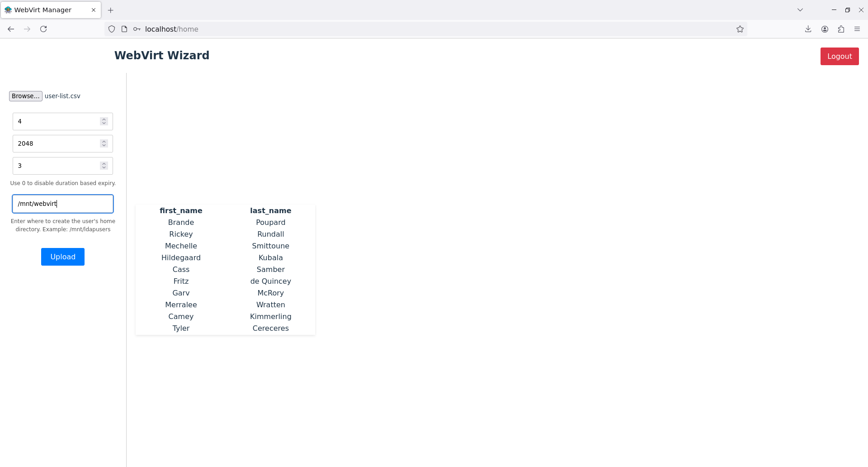Viewport: 868px width, 467px height.
Task: Select the Camey first name cell
Action: pyautogui.click(x=181, y=316)
